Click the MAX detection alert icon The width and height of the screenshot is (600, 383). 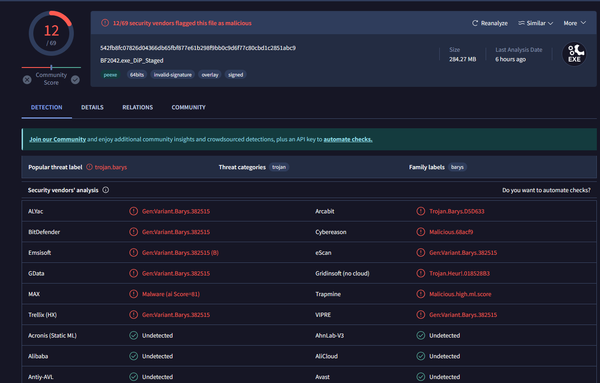coord(133,294)
